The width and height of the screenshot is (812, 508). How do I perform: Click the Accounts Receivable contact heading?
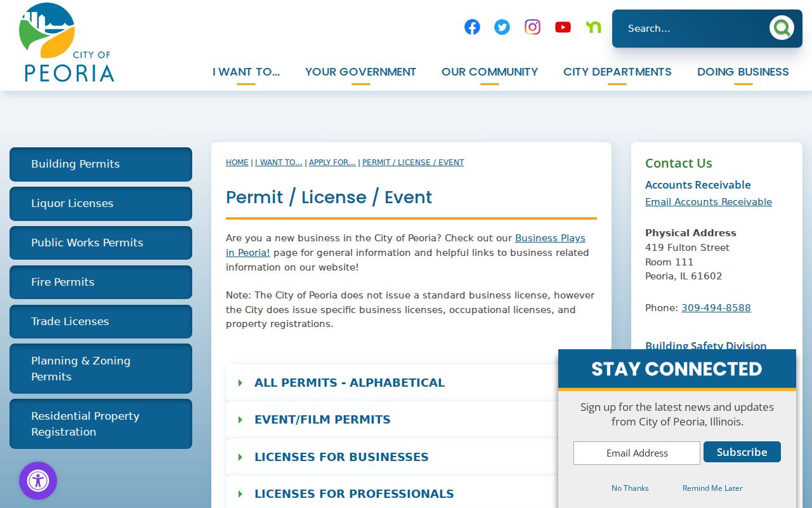click(x=698, y=185)
